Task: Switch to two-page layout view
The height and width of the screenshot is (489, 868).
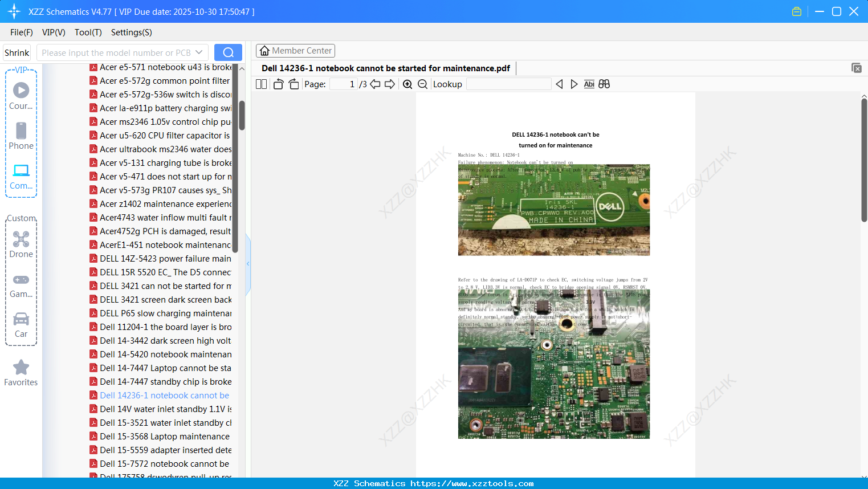Action: [262, 84]
